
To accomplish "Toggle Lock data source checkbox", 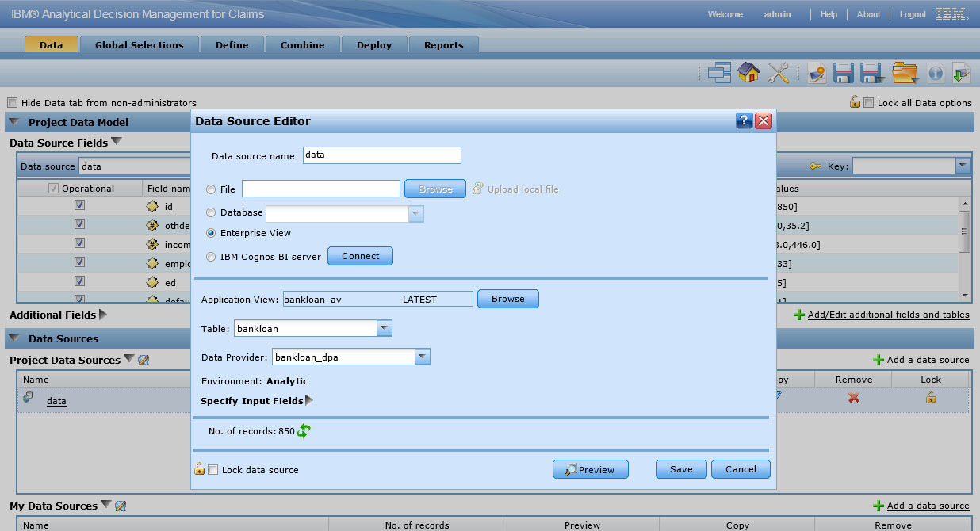I will (x=212, y=469).
